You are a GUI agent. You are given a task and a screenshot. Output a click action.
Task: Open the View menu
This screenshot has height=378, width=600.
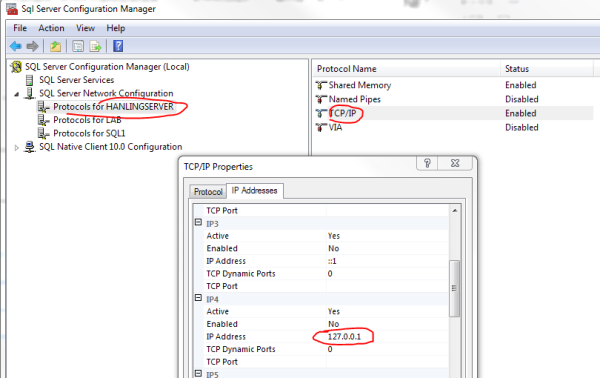[85, 28]
